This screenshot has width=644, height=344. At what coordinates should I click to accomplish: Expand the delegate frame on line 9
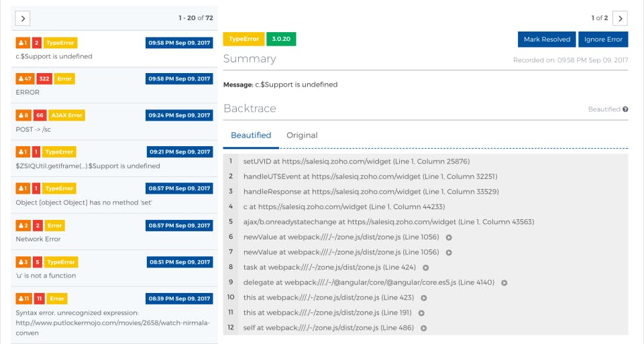coord(504,282)
